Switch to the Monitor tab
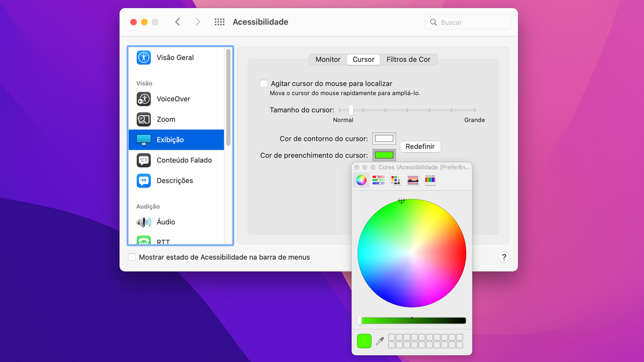The image size is (644, 362). [328, 60]
